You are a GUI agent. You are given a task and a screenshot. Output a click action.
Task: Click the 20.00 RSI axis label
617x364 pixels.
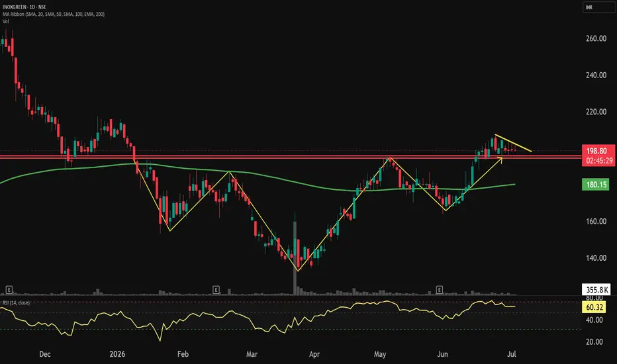click(594, 341)
